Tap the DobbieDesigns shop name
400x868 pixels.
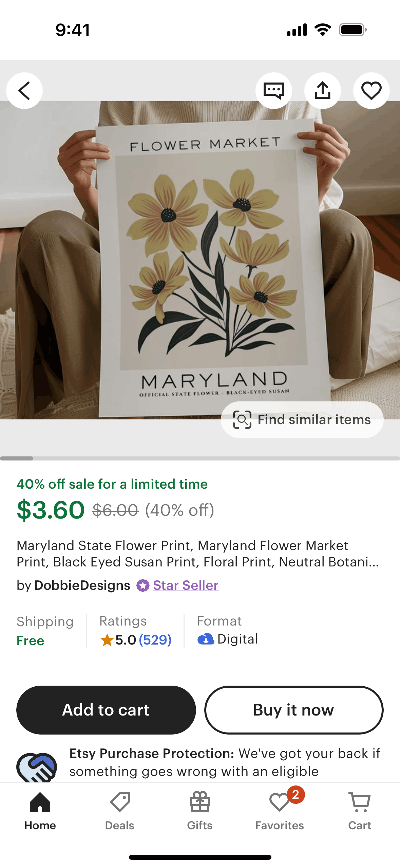coord(82,585)
